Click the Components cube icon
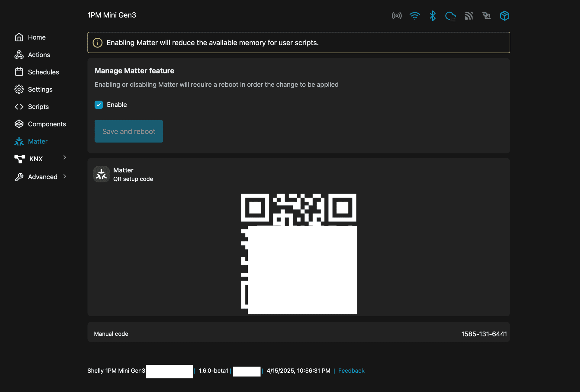The width and height of the screenshot is (580, 392). (x=19, y=124)
